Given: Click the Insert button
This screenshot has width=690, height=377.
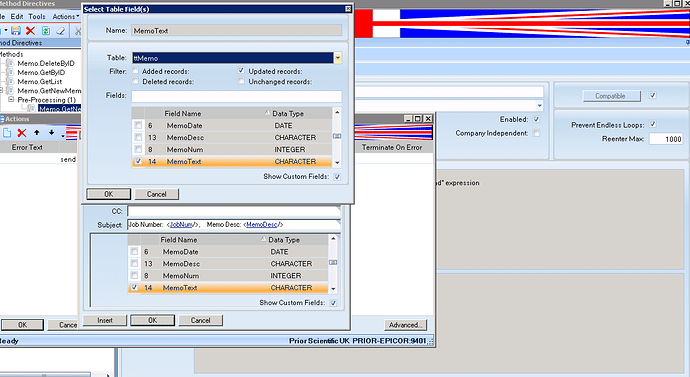Looking at the screenshot, I should click(105, 320).
